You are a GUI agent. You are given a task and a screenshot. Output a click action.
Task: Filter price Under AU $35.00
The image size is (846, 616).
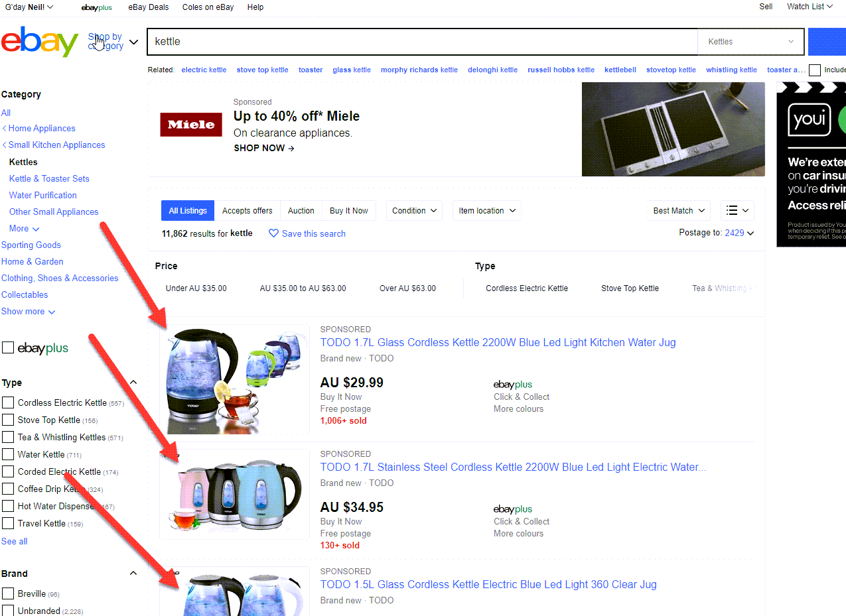click(x=196, y=288)
